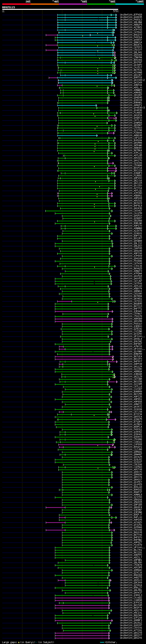Select the UniRef100_O81988 label
146x644 pixels.
tap(131, 221)
